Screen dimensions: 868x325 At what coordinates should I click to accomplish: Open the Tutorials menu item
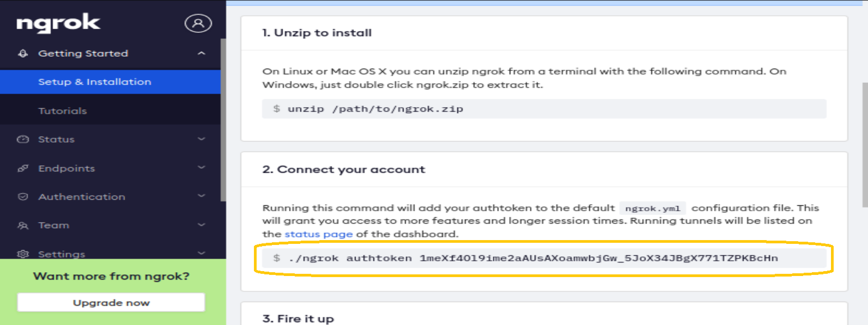coord(63,111)
